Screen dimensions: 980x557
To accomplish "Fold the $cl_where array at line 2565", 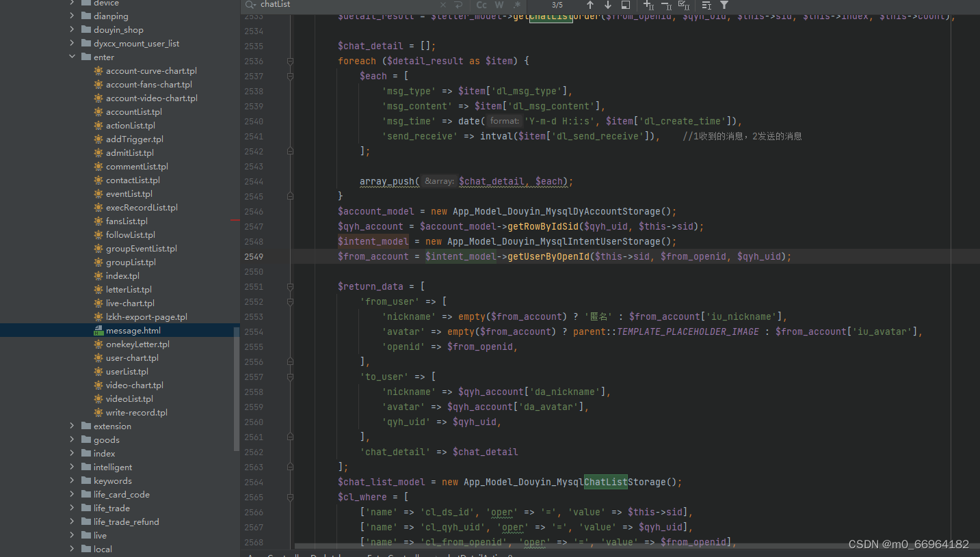I will 291,497.
